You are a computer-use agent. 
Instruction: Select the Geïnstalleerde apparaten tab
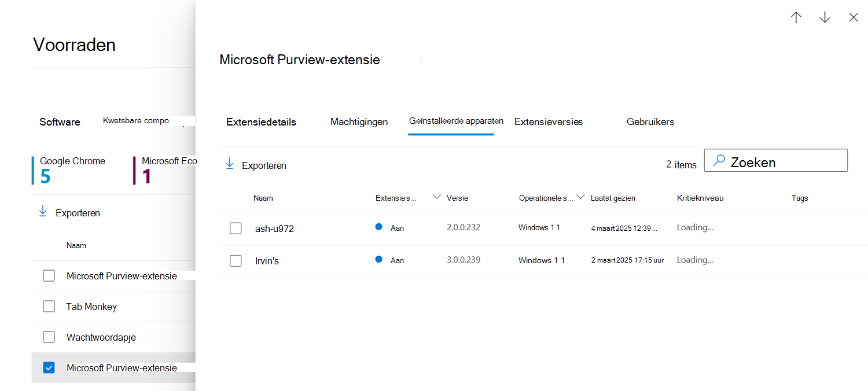click(456, 121)
